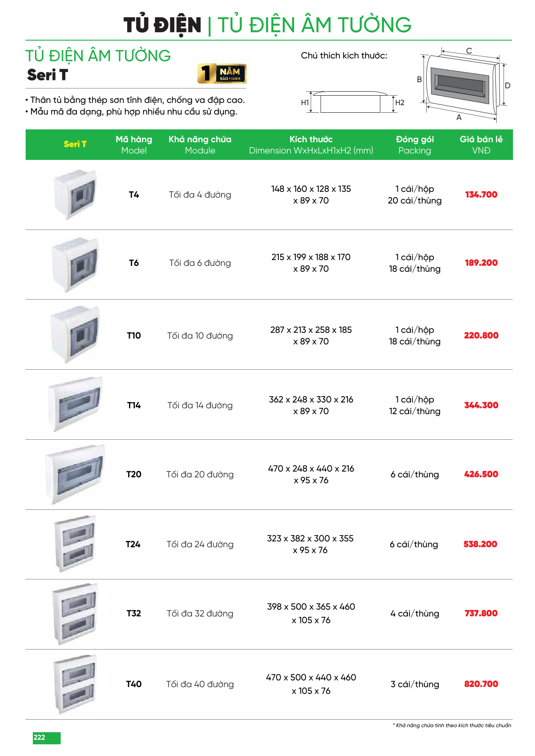Click model code T20 text
Image resolution: width=535 pixels, height=756 pixels.
pos(134,474)
